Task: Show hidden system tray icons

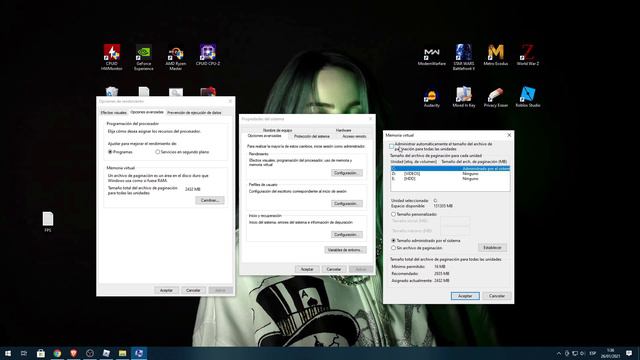Action: 559,353
